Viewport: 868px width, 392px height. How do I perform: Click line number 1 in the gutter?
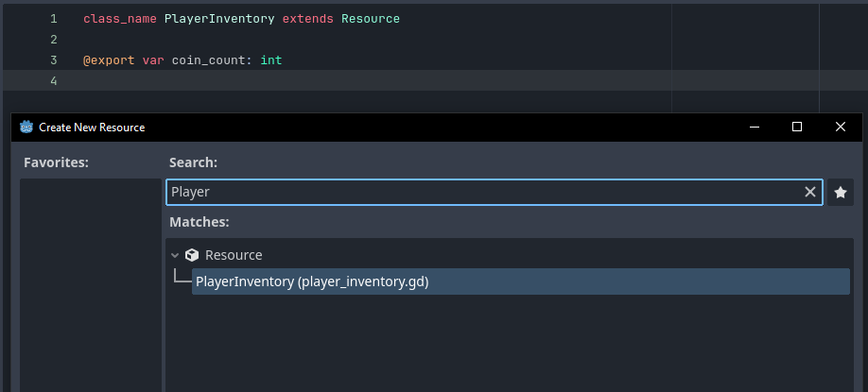54,19
